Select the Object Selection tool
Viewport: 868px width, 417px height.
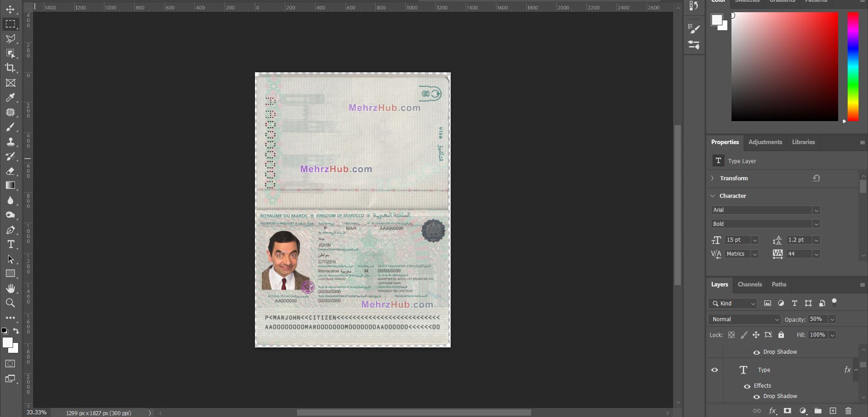[x=10, y=53]
